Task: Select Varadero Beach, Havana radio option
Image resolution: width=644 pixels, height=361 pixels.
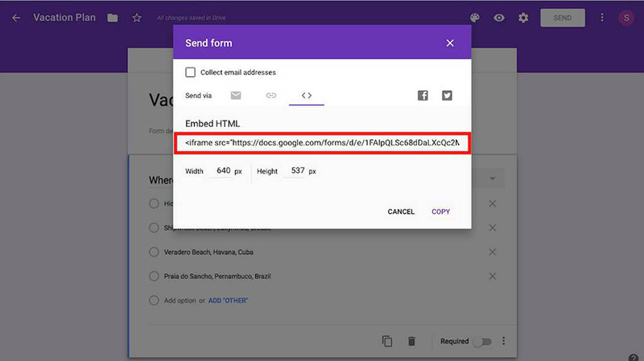Action: 154,252
